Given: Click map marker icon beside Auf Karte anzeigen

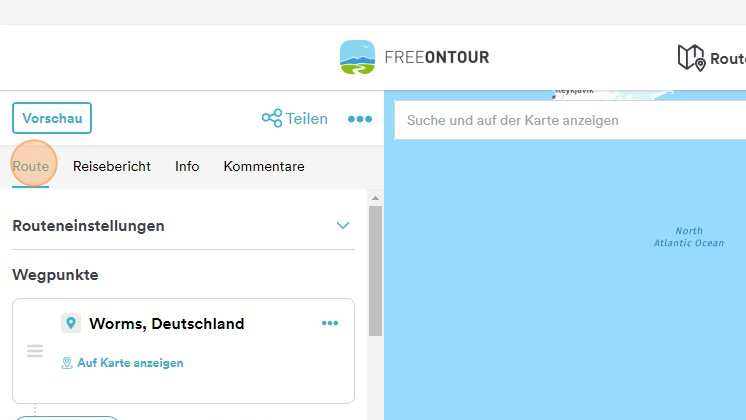Looking at the screenshot, I should coord(67,363).
